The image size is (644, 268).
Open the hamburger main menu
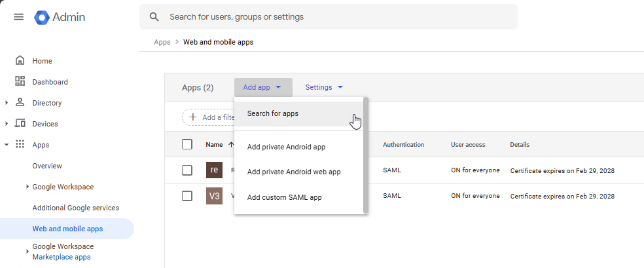coord(18,17)
